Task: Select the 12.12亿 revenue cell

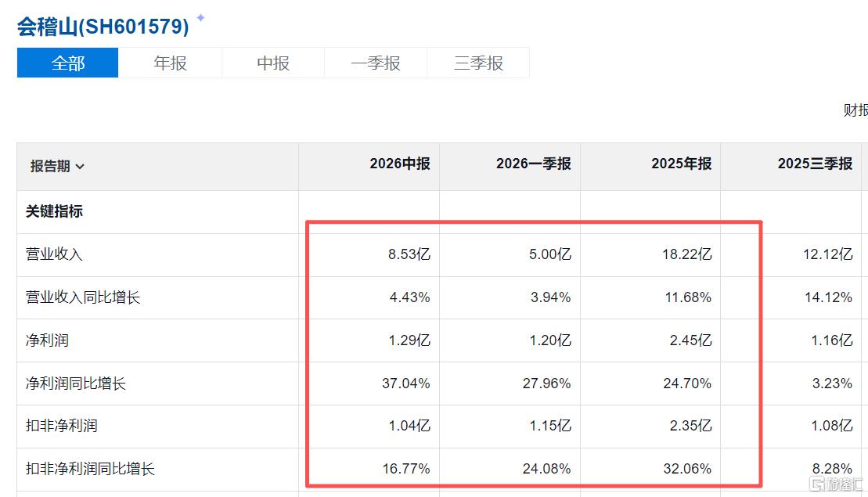Action: click(827, 254)
